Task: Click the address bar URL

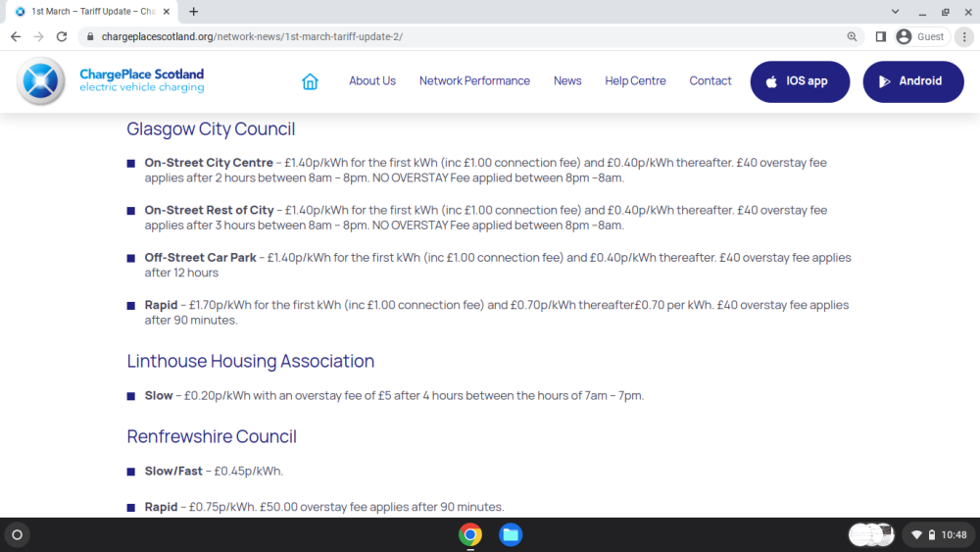Action: coord(252,37)
